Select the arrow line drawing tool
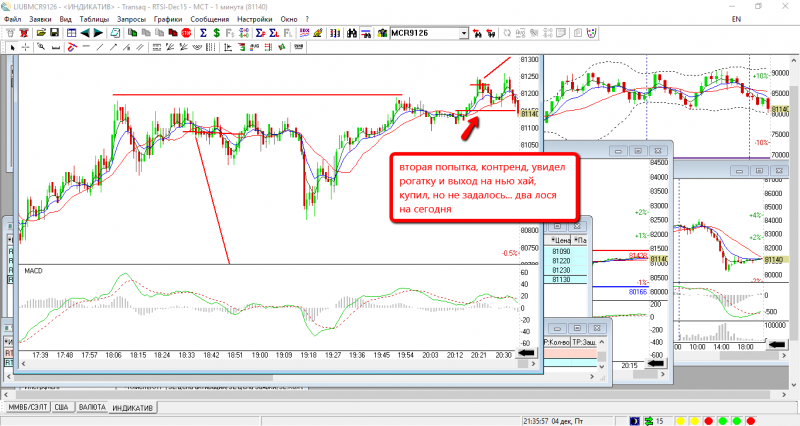The height and width of the screenshot is (426, 800). (x=113, y=47)
